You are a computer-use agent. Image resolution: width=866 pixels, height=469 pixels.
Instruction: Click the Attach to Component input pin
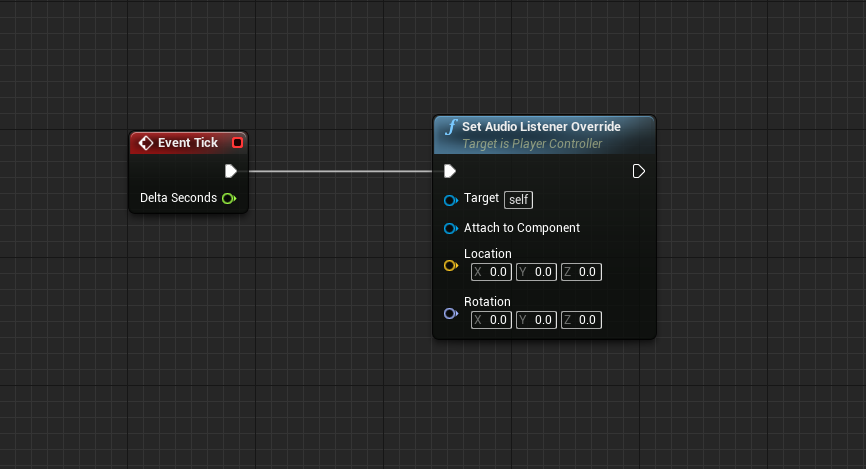pos(450,228)
